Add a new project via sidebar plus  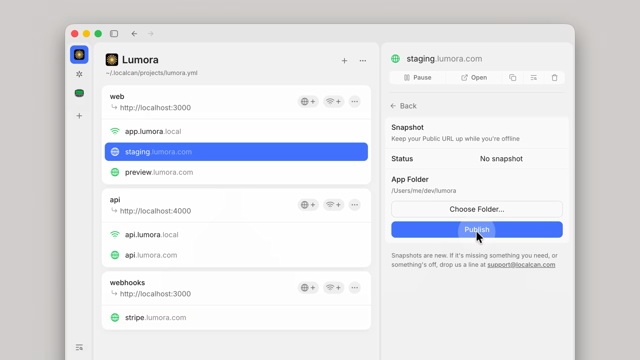(79, 116)
